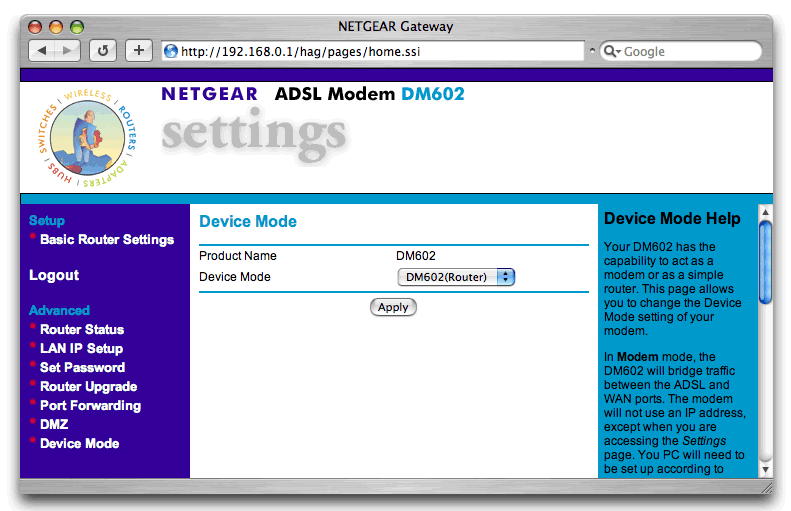Open Port Forwarding settings
The height and width of the screenshot is (511, 791).
pyautogui.click(x=90, y=405)
